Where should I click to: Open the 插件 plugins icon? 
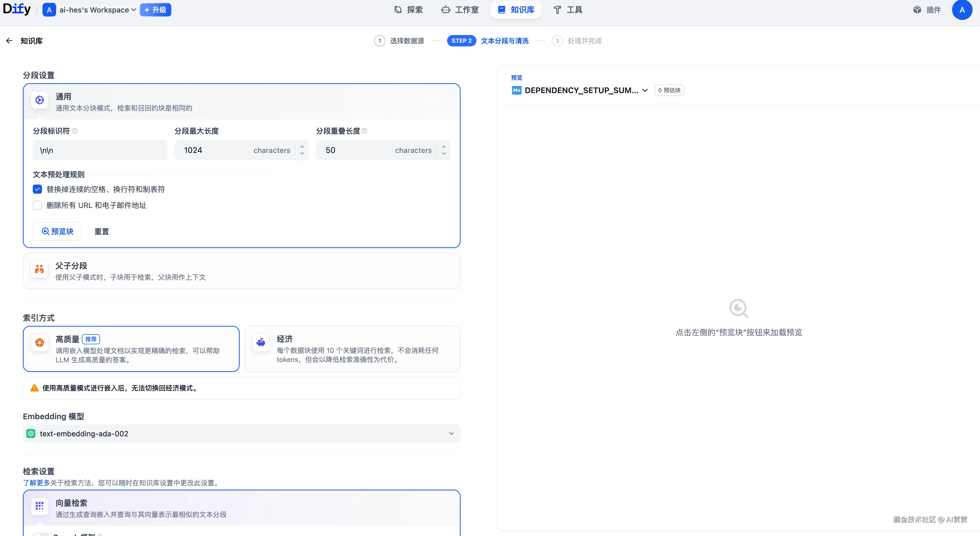[917, 9]
